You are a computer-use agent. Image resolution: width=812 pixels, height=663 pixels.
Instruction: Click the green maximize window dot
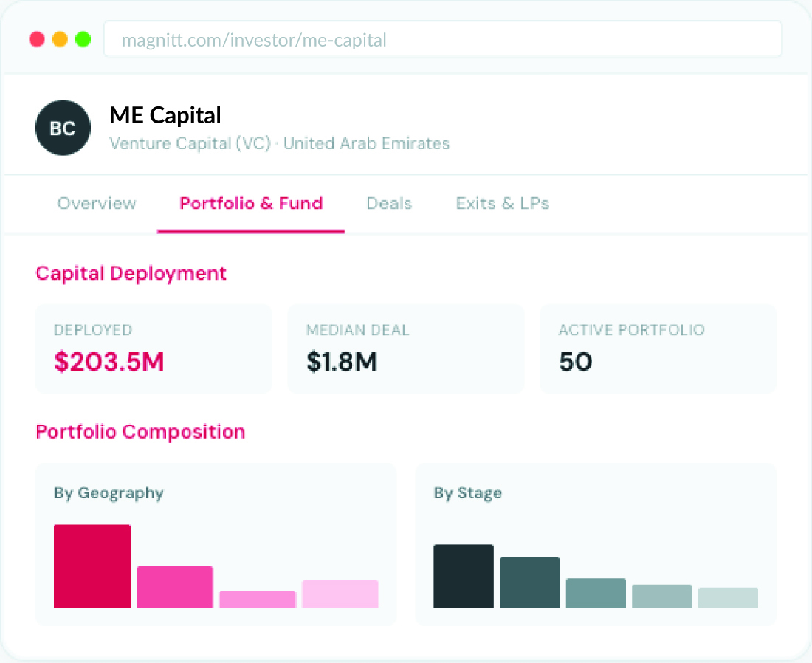(83, 39)
